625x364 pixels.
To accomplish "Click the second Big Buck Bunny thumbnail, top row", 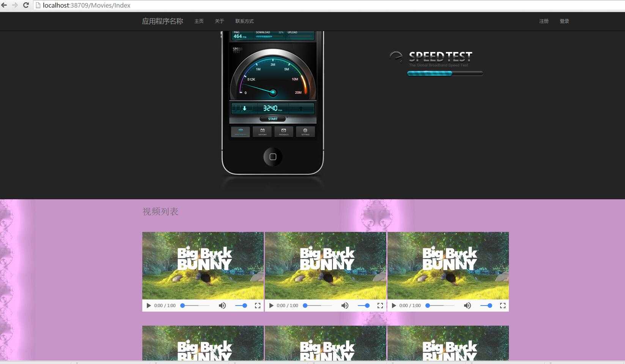I will (x=326, y=266).
